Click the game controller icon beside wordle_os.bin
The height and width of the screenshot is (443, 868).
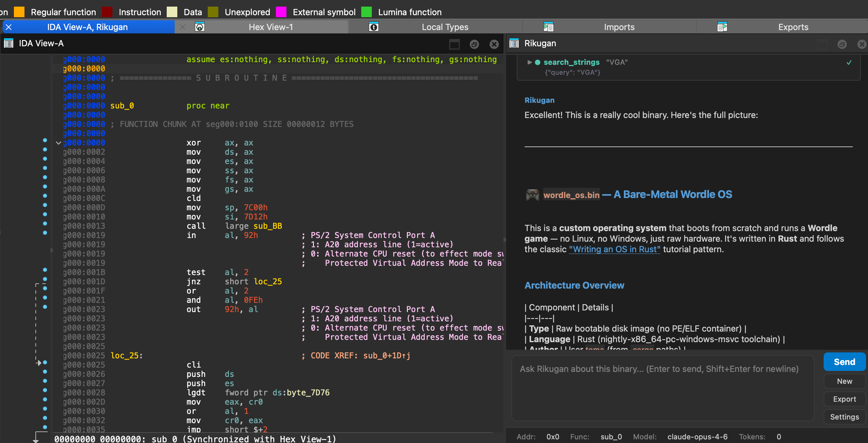tap(533, 194)
